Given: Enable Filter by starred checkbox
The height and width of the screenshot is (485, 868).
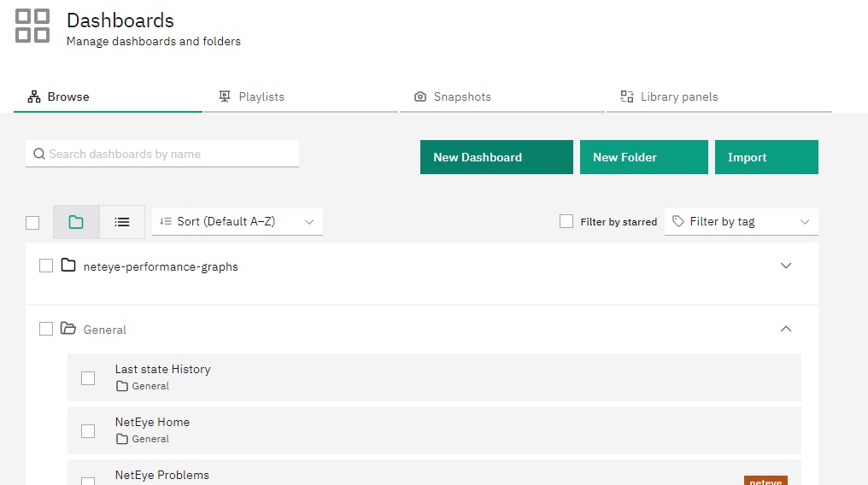Looking at the screenshot, I should click(566, 221).
